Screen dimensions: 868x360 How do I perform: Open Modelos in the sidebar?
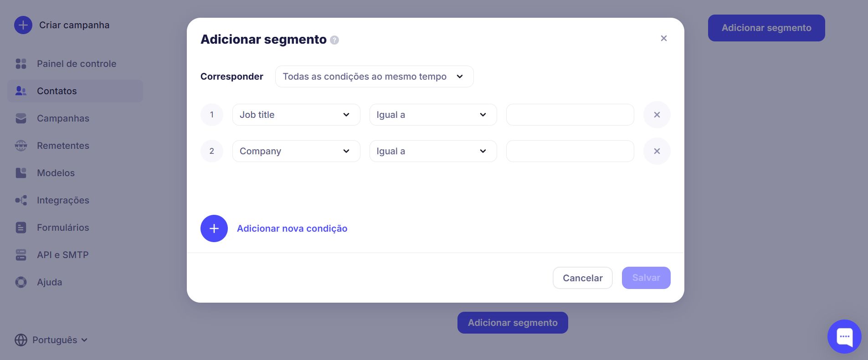point(56,173)
